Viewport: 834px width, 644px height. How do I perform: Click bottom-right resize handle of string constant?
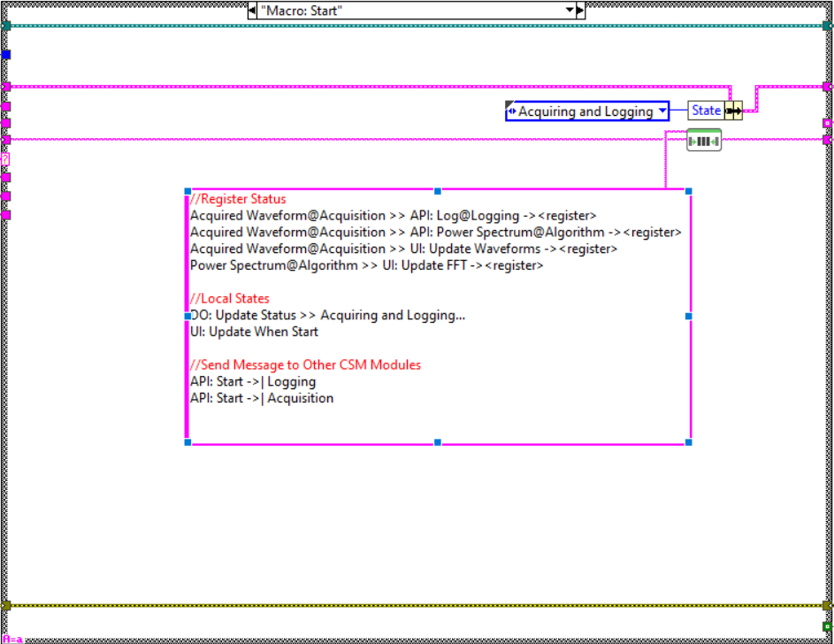688,441
